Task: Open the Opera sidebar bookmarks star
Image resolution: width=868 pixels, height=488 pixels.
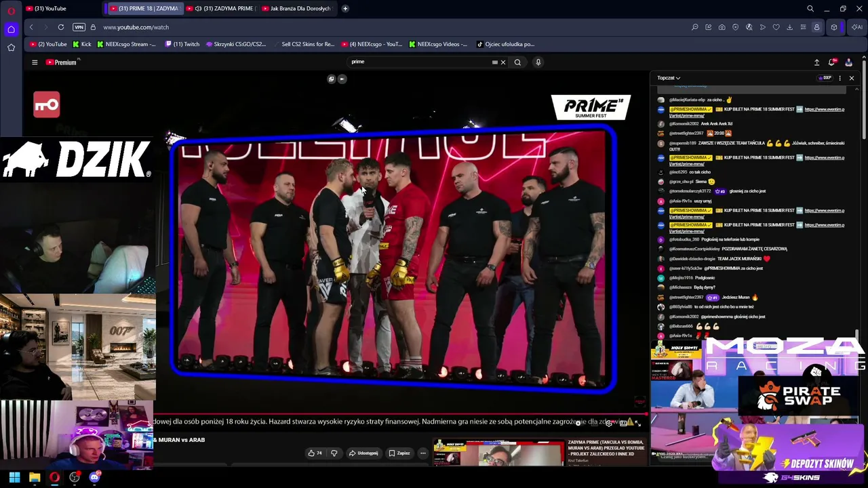Action: 11,47
